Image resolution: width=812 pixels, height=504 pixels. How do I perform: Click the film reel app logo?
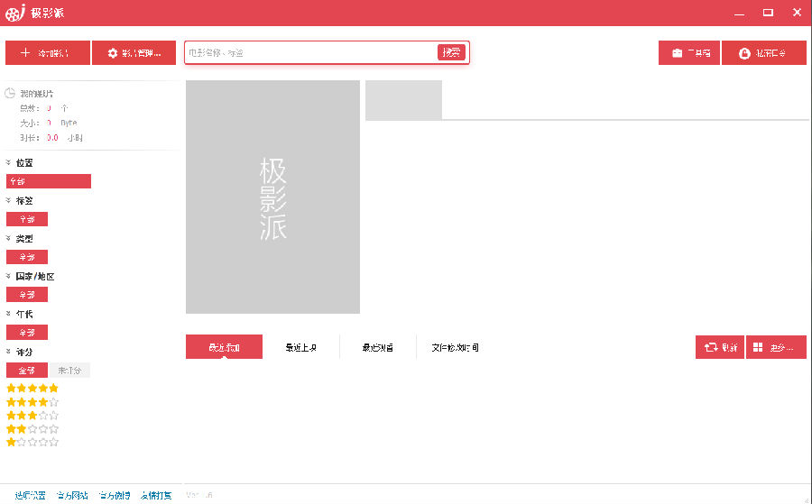point(15,13)
